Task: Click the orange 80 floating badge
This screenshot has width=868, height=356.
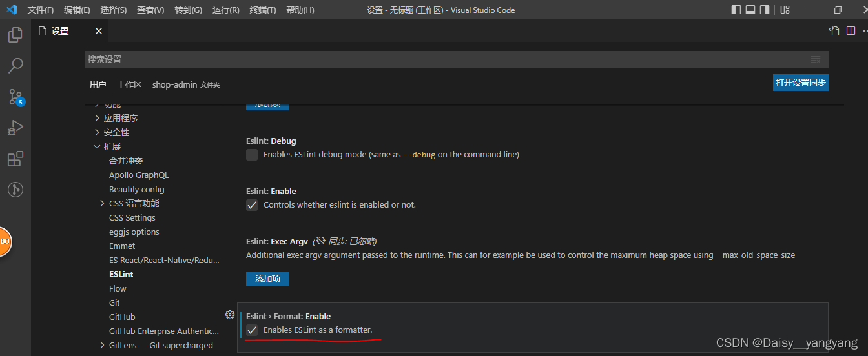Action: click(x=5, y=242)
